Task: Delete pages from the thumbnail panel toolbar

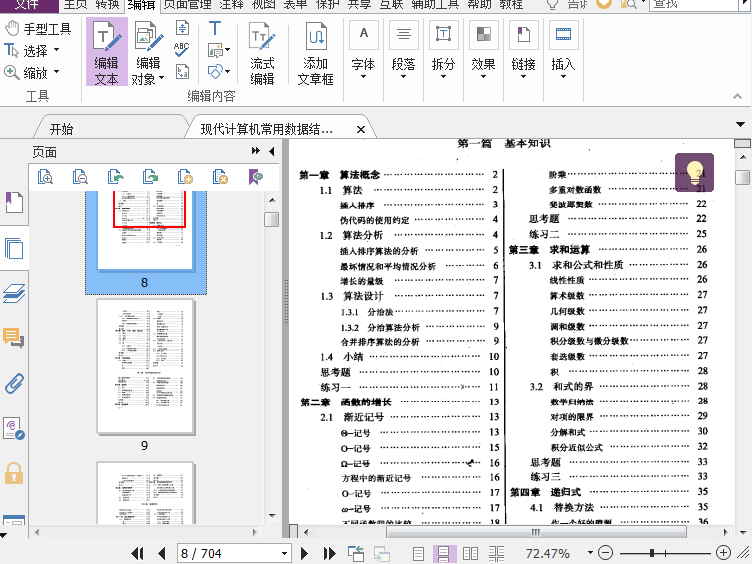Action: click(x=220, y=177)
